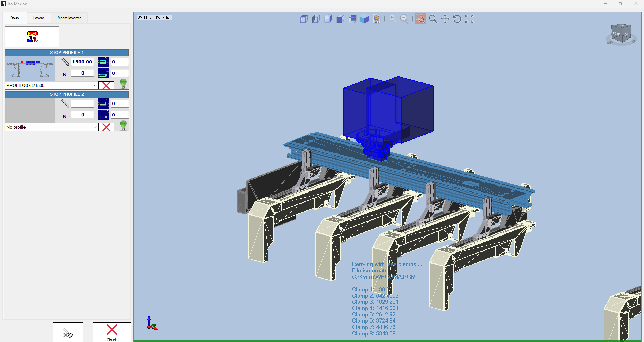The height and width of the screenshot is (342, 644).
Task: Click the zoom in magnifier icon
Action: point(393,19)
